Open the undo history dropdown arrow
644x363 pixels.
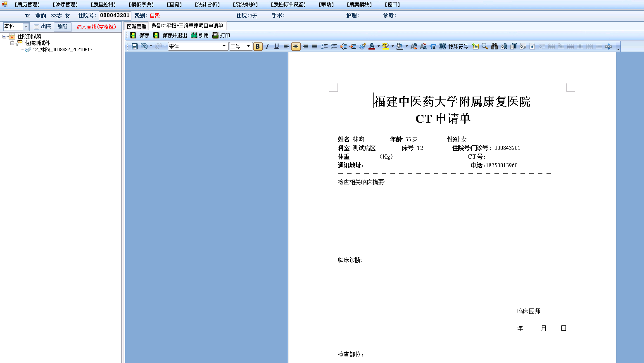(x=151, y=46)
